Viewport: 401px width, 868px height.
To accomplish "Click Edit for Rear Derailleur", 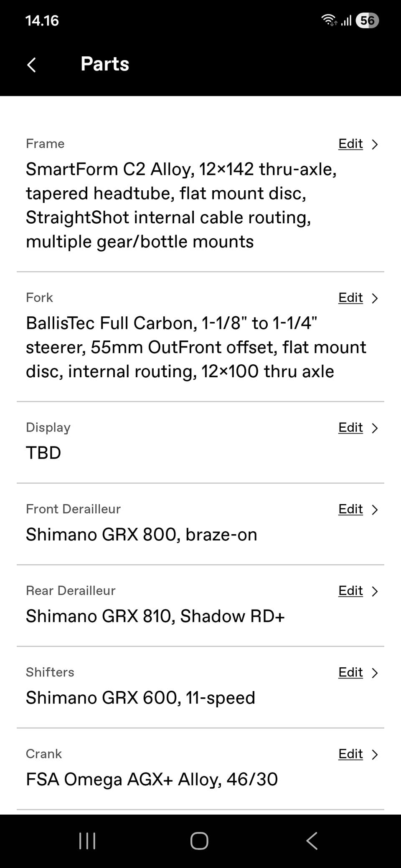I will click(350, 591).
